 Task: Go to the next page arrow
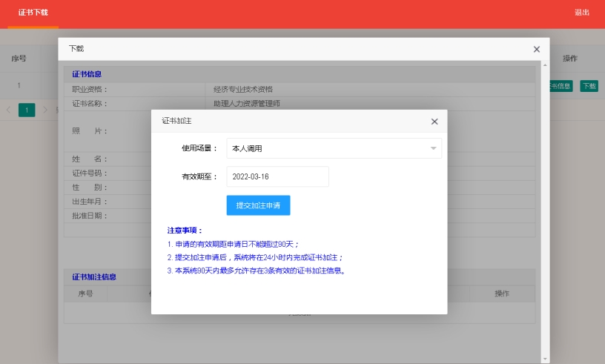44,110
